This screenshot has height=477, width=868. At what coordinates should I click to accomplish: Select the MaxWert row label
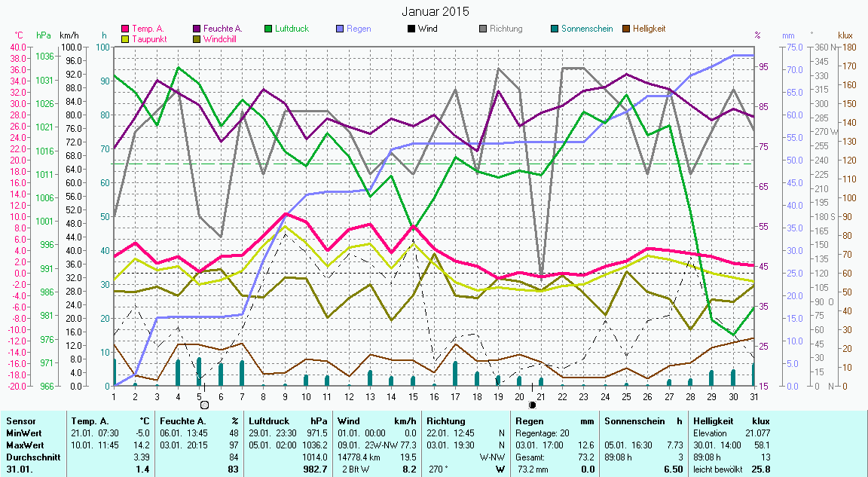coord(23,445)
